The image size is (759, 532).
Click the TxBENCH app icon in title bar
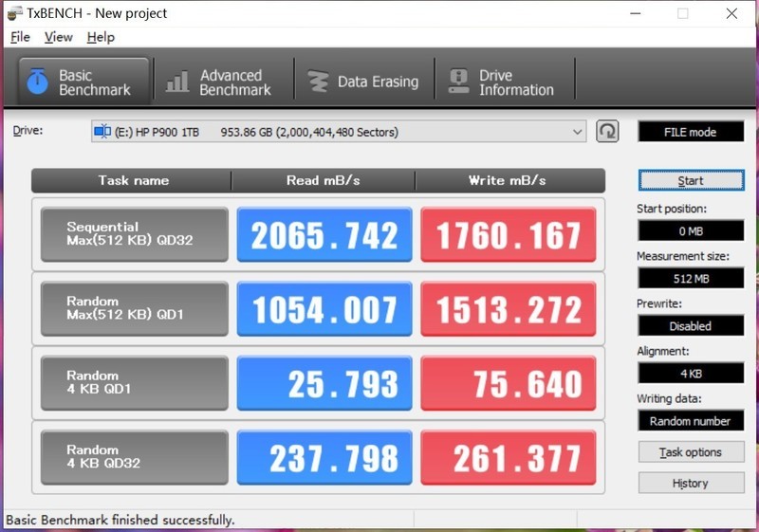point(14,13)
